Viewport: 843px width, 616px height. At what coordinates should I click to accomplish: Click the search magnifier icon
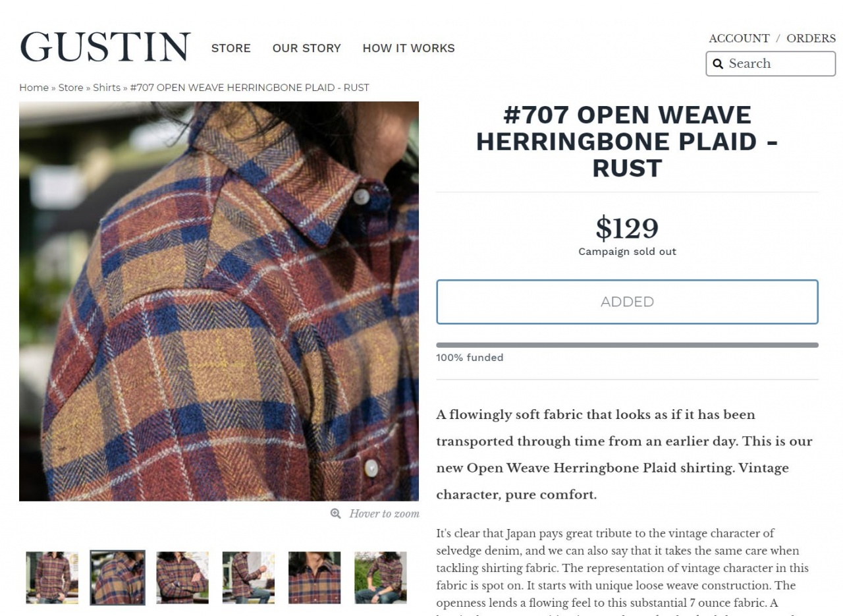tap(718, 64)
